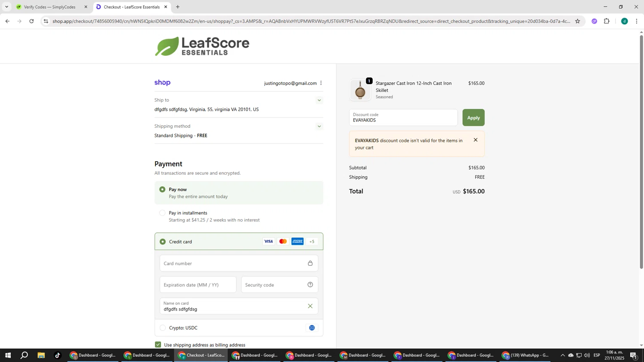Select the Pay now option

pyautogui.click(x=162, y=190)
